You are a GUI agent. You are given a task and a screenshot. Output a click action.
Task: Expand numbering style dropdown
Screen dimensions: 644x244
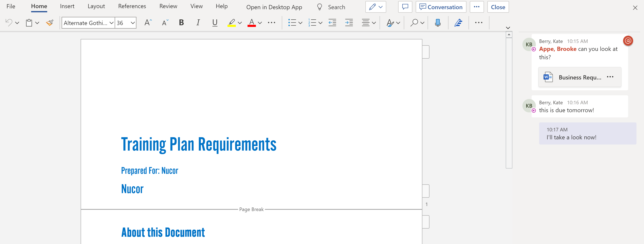(x=320, y=23)
